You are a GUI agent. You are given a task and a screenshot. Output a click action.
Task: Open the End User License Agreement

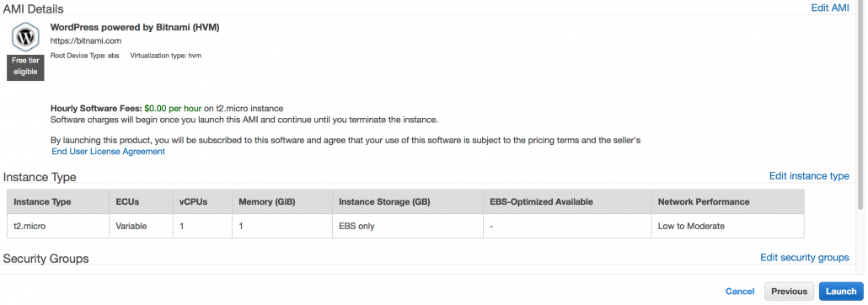coord(108,151)
